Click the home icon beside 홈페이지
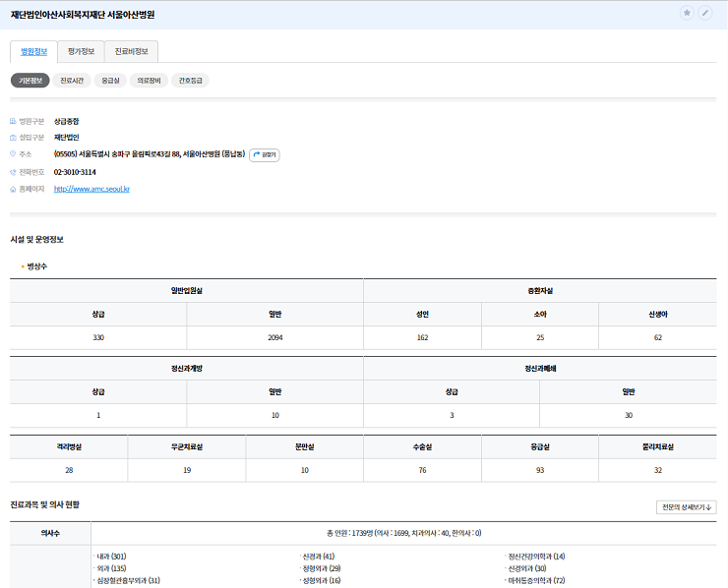This screenshot has width=728, height=588. pos(13,189)
